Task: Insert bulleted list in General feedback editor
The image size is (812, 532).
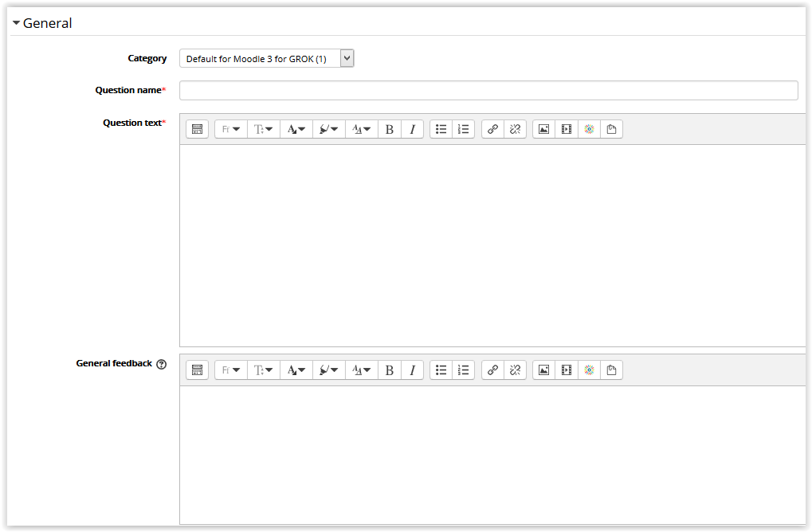Action: pyautogui.click(x=441, y=370)
